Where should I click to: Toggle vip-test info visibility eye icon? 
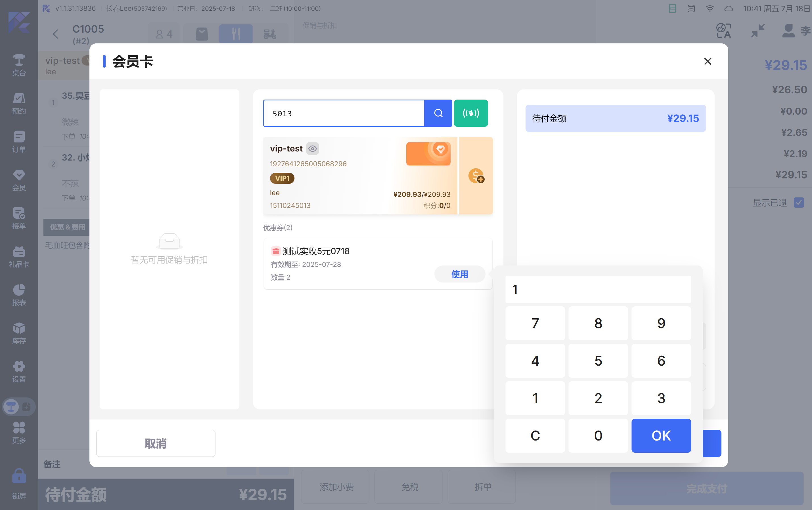pos(313,149)
